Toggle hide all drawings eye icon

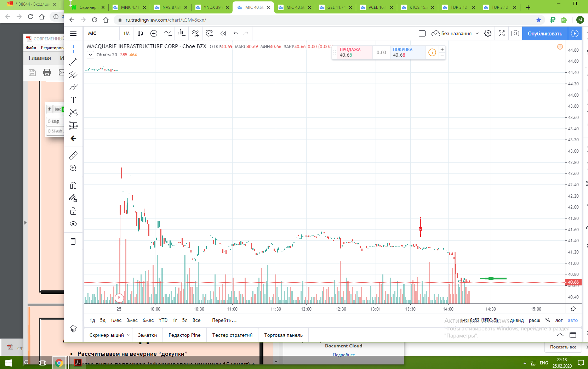pos(73,224)
